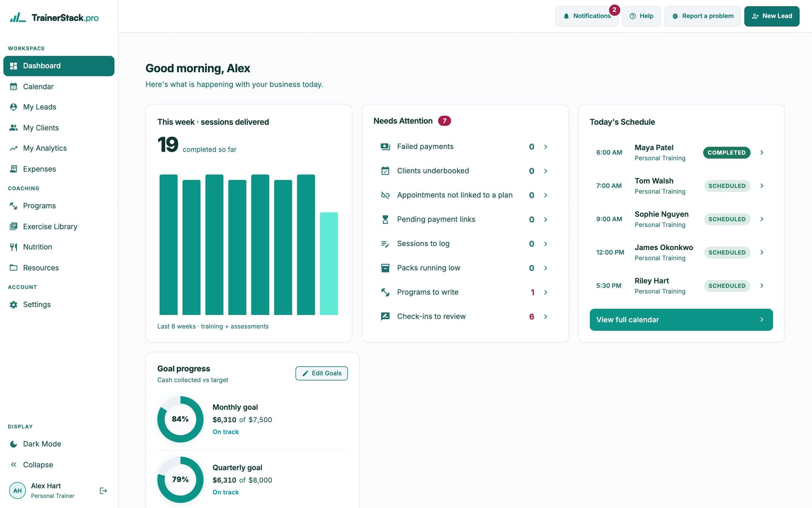Click the New Lead button

pos(771,16)
